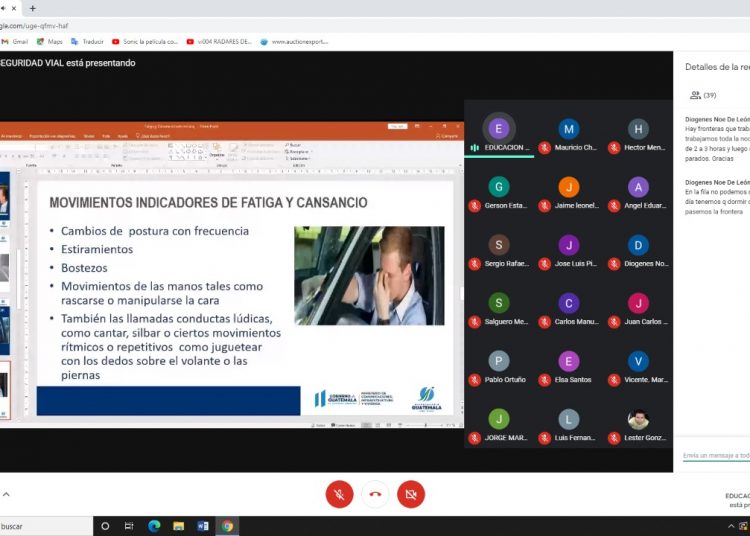
Task: Open the Gmail bookmark
Action: click(15, 42)
